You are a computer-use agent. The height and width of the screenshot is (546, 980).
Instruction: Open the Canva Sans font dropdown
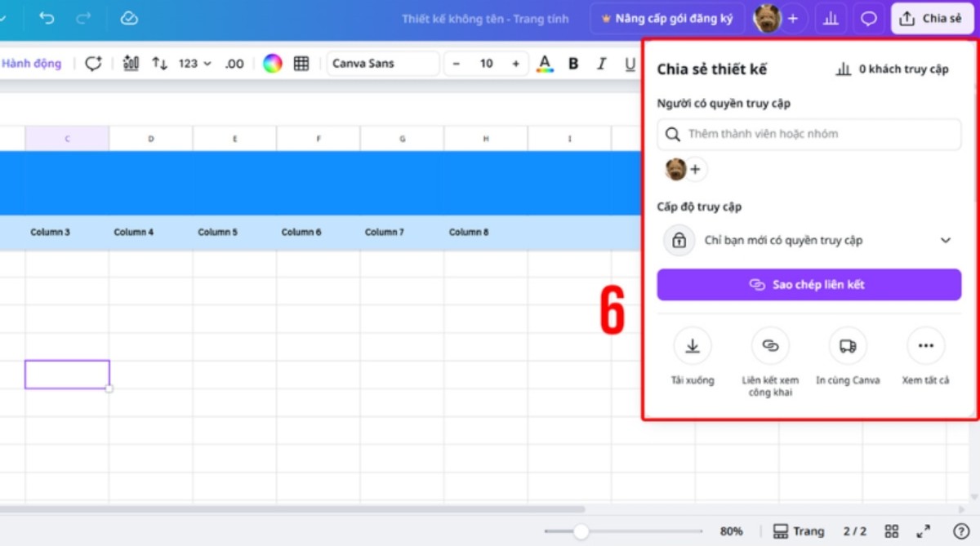pos(383,64)
